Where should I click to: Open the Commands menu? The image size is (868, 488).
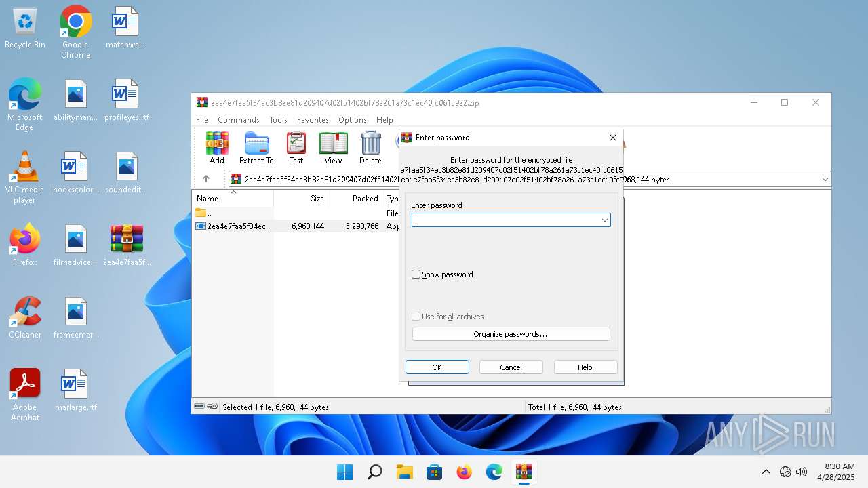tap(239, 120)
